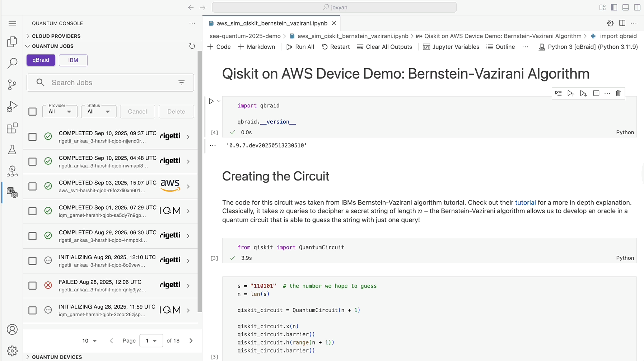This screenshot has width=644, height=361.
Task: Check the job completed Sep 10 09:37 UTC
Action: 33,137
